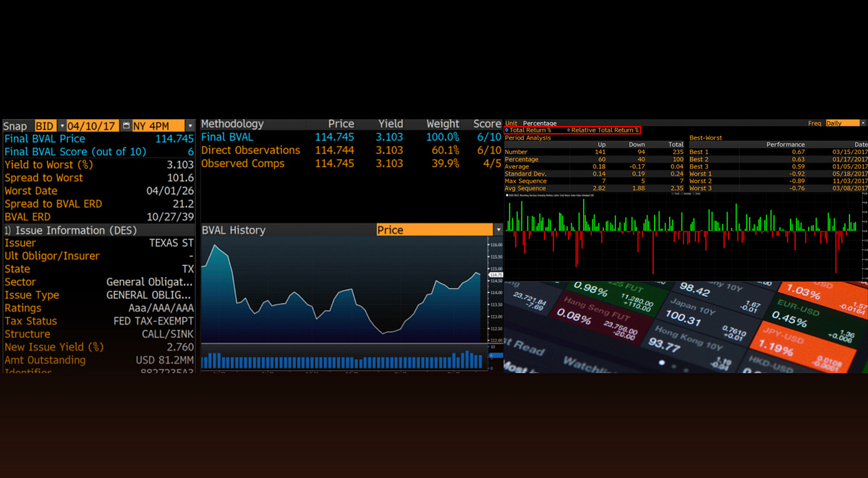
Task: Click the Observed Comps score 4/5
Action: 493,163
